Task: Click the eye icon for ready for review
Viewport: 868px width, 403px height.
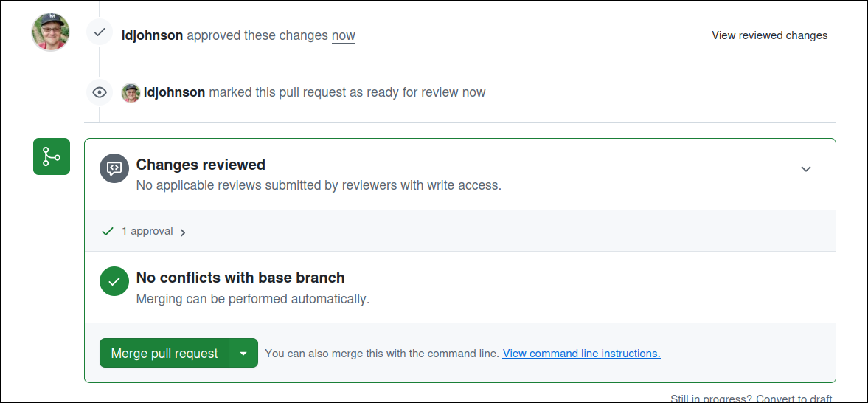Action: [100, 92]
